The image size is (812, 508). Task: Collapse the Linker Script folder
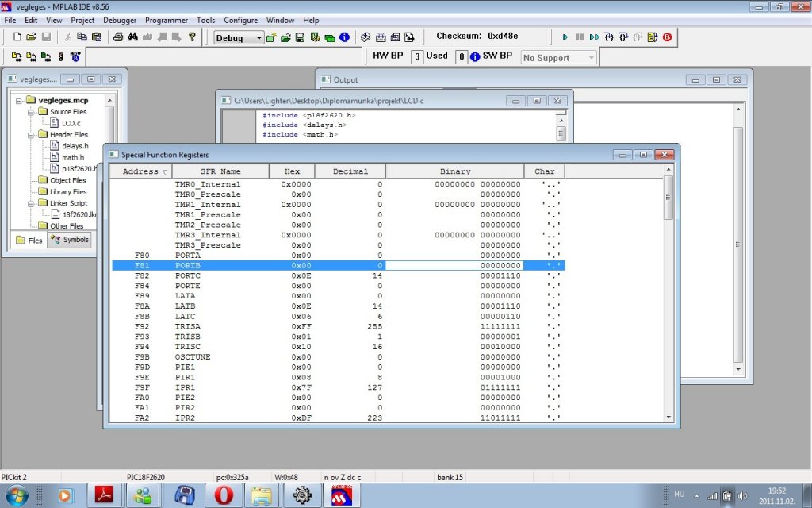click(31, 203)
